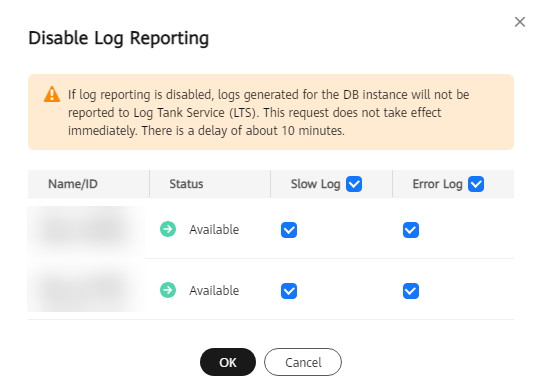This screenshot has height=389, width=538.
Task: Dismiss the dialog with Cancel
Action: (303, 362)
